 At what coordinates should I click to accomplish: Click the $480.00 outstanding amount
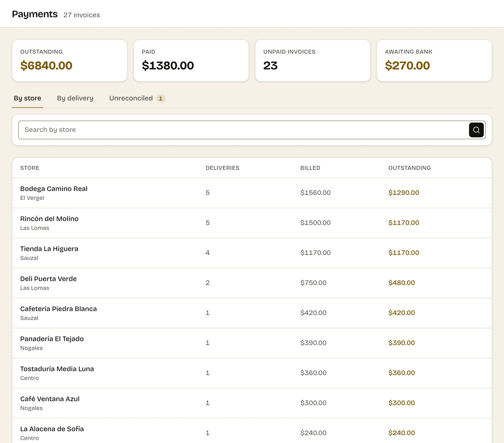[401, 283]
